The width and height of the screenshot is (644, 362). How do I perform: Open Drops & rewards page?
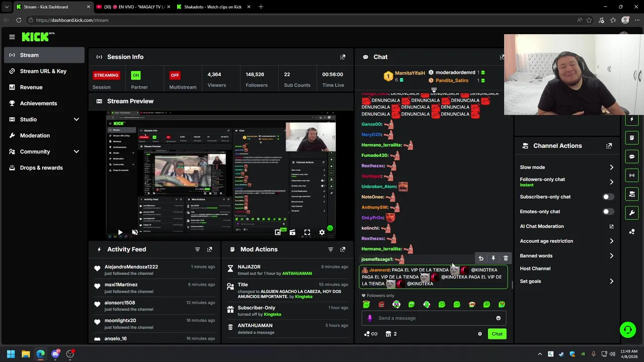click(x=44, y=168)
